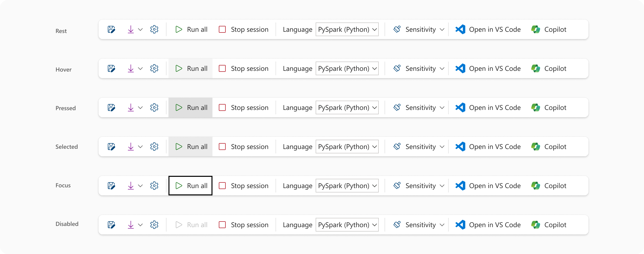Click VS Code icon in Selected row
The image size is (644, 254).
[460, 147]
